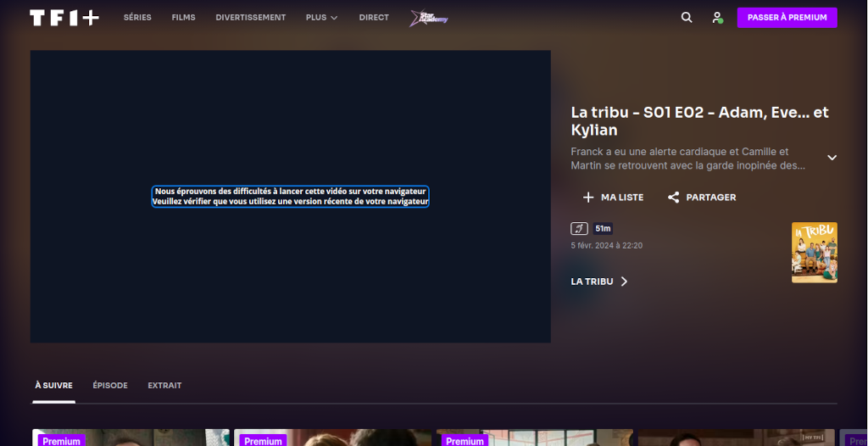Switch to the ÉPISODE tab
Viewport: 868px width, 446px height.
tap(110, 386)
